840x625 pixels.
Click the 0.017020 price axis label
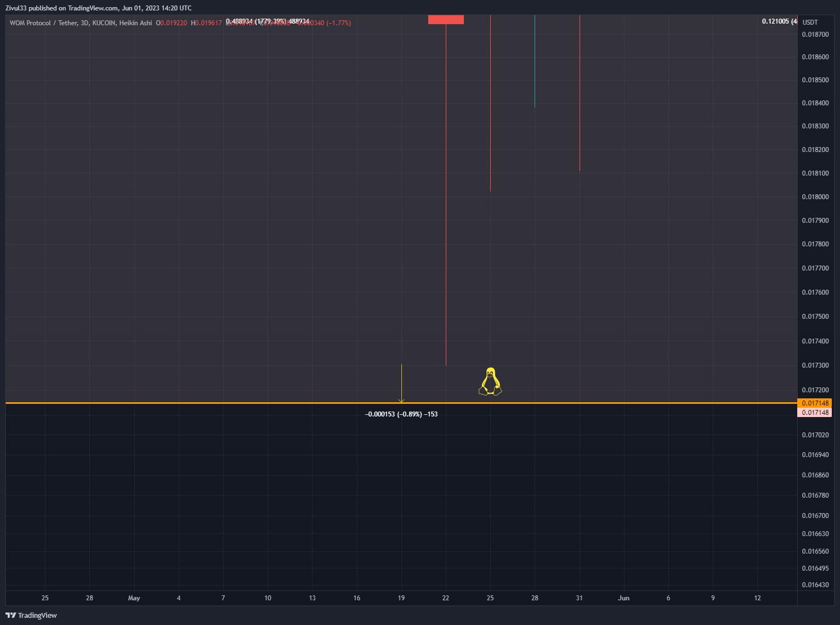click(x=815, y=435)
